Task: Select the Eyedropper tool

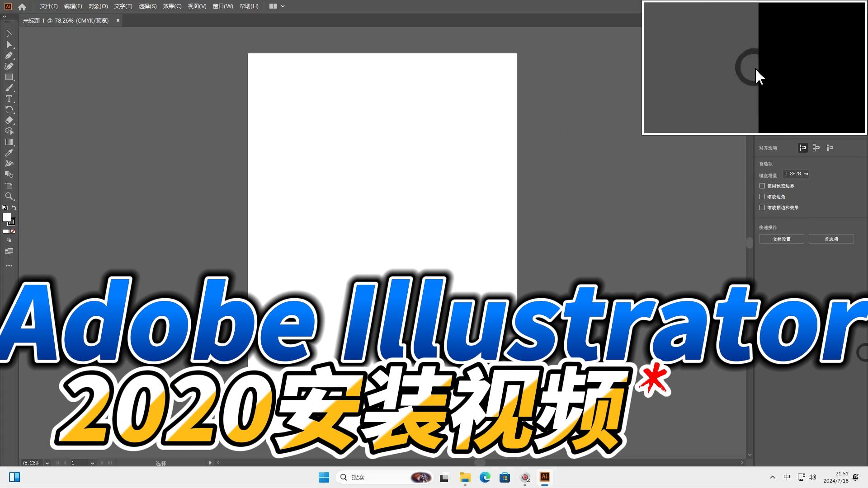Action: pyautogui.click(x=9, y=153)
